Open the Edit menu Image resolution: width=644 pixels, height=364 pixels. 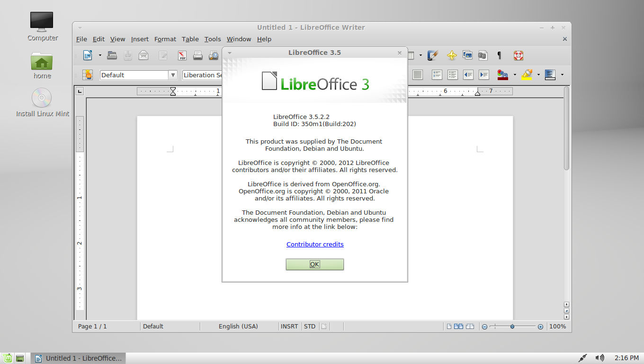click(x=98, y=39)
